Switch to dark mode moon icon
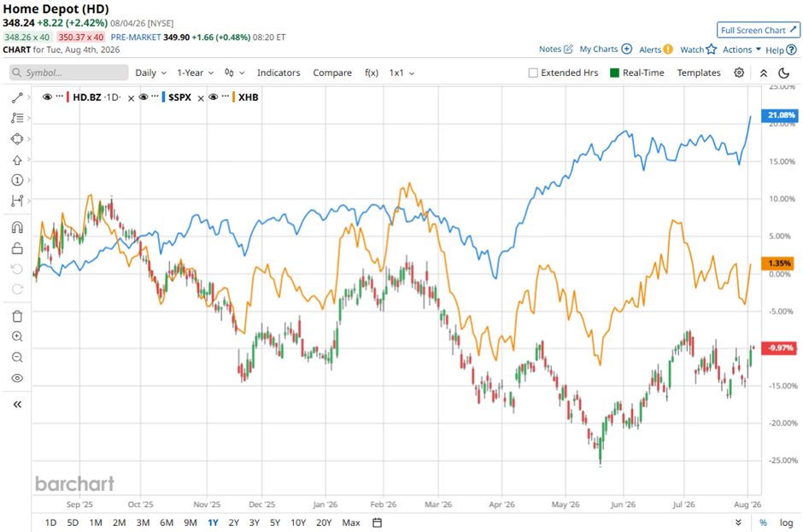 point(783,73)
